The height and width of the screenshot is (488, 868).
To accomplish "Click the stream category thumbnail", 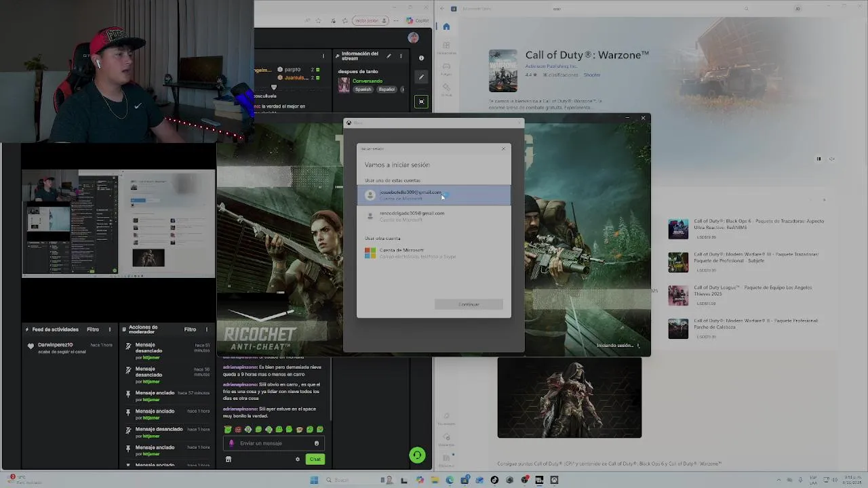I will [344, 85].
